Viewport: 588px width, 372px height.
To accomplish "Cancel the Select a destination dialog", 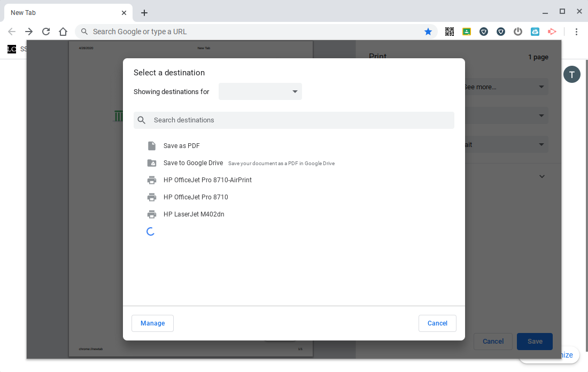I will point(437,323).
